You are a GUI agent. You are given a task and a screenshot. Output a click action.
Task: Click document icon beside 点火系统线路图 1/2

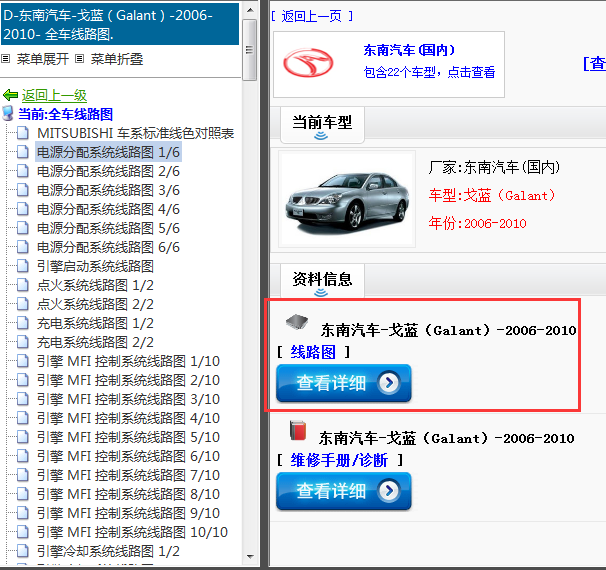(x=23, y=285)
